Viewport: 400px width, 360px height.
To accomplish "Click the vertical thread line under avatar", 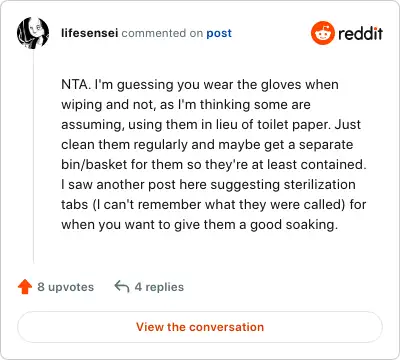I will coord(33,157).
